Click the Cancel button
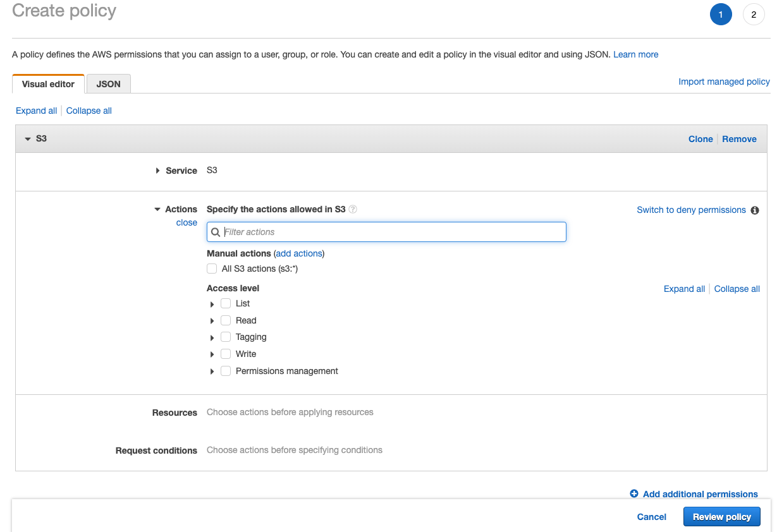Screen dimensions: 777x532 click(652, 517)
